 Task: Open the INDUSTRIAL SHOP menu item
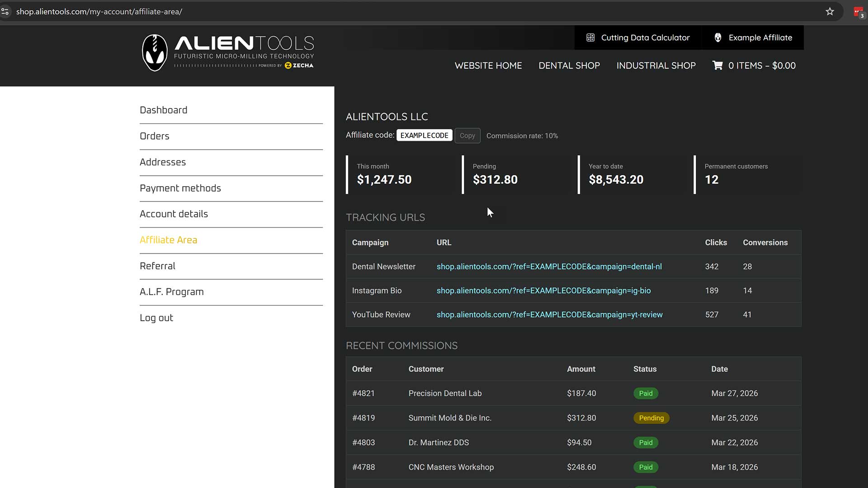point(656,66)
